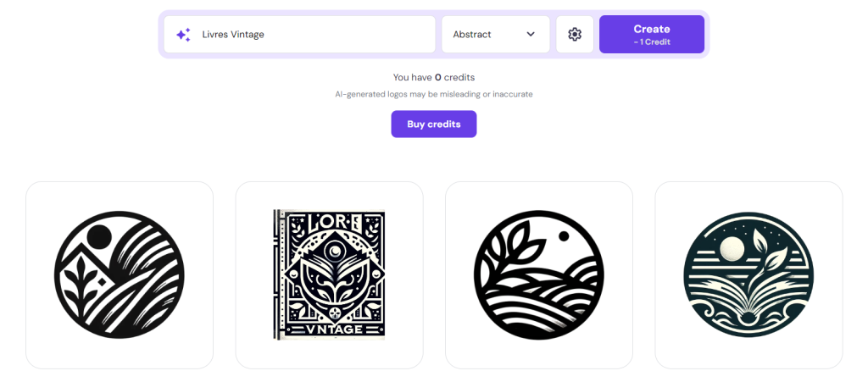This screenshot has width=868, height=382.
Task: Click the black sun in the first logo
Action: pyautogui.click(x=99, y=236)
